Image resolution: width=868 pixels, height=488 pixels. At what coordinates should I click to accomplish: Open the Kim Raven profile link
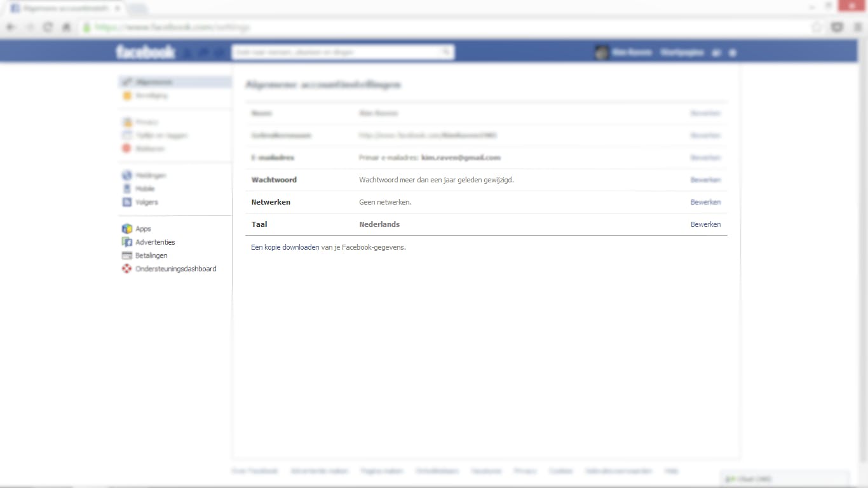coord(632,53)
